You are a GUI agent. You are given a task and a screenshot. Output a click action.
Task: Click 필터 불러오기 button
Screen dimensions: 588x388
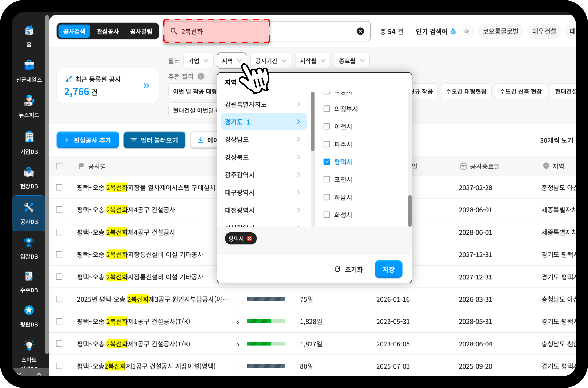154,140
